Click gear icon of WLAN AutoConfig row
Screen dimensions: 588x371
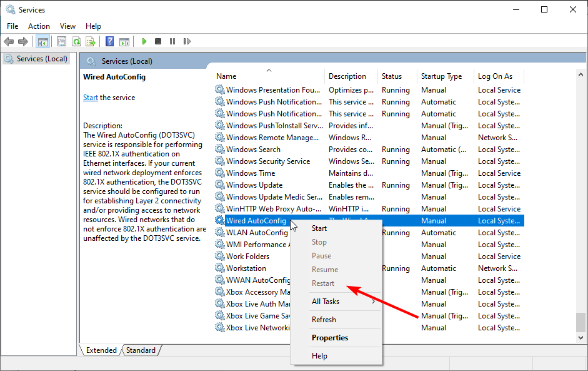click(219, 233)
